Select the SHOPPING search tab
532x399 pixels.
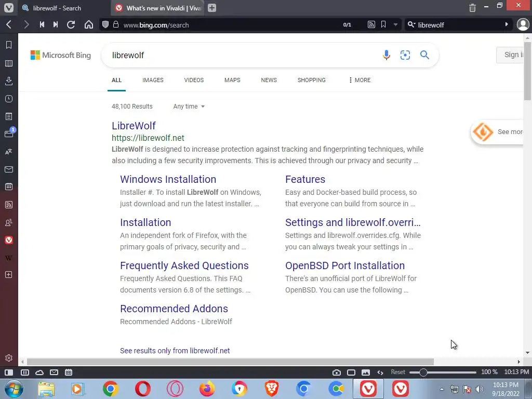click(312, 80)
